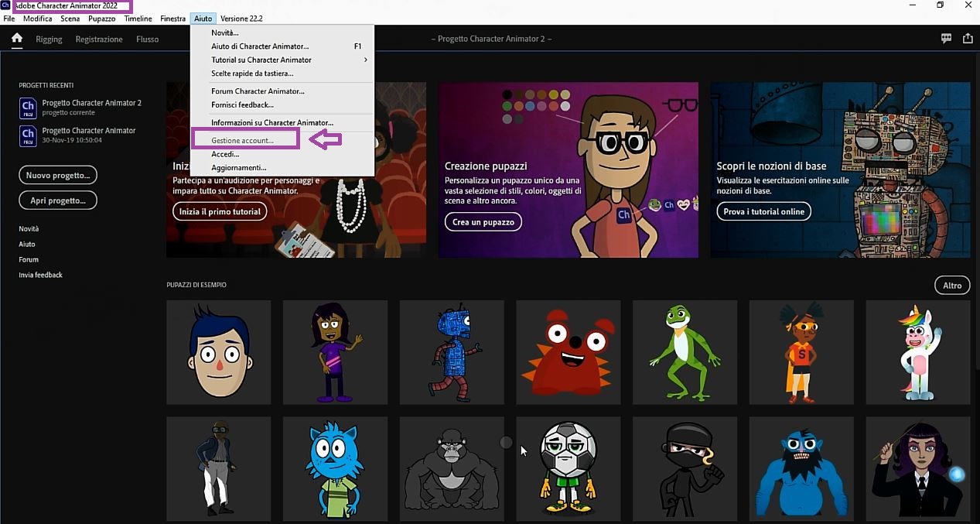The height and width of the screenshot is (524, 980).
Task: Switch to the Rigging workspace
Action: [49, 39]
